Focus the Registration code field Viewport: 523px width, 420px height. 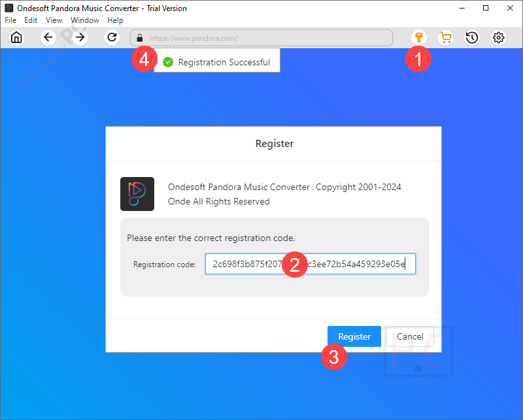310,264
